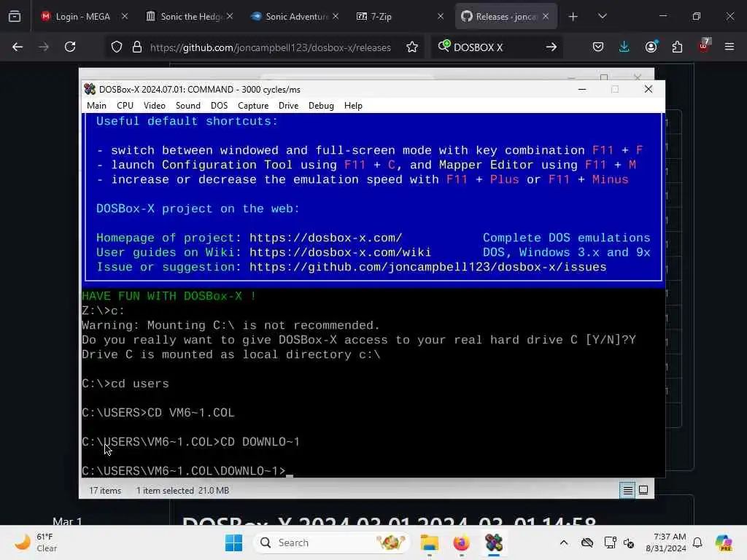
Task: Minimize the Firefox browser window
Action: pyautogui.click(x=662, y=17)
